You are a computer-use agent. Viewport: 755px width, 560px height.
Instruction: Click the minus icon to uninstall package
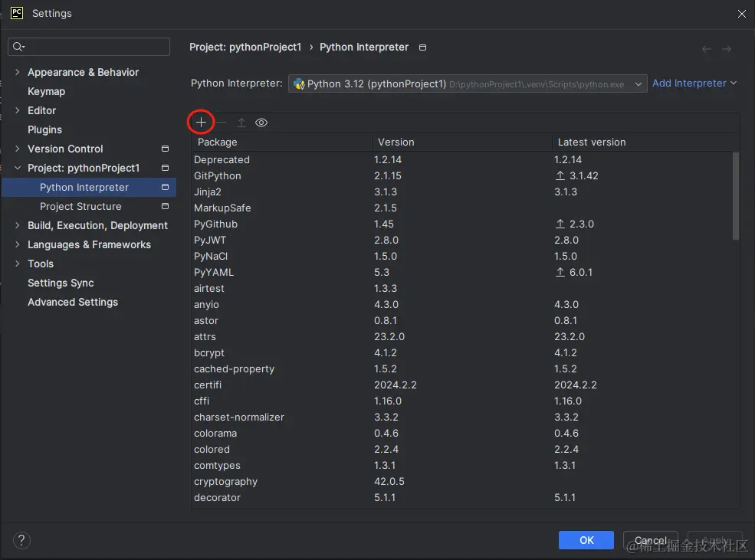[x=221, y=123]
